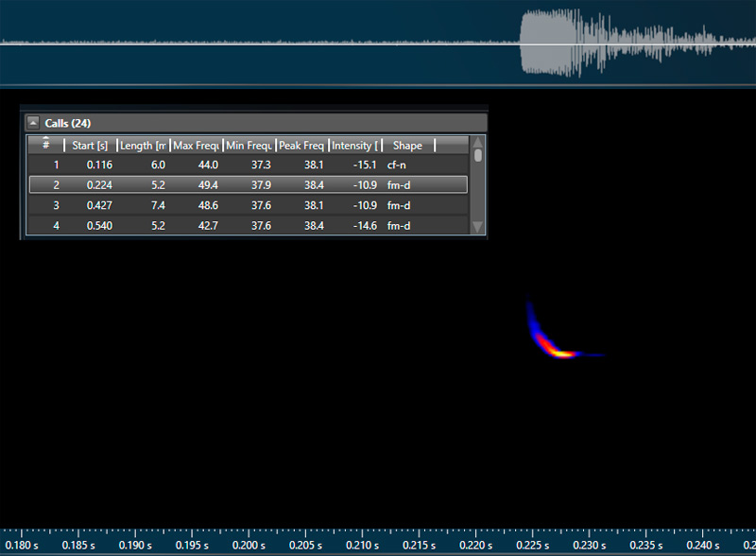The image size is (756, 556).
Task: Click the calls list scroll down arrow
Action: pos(478,227)
